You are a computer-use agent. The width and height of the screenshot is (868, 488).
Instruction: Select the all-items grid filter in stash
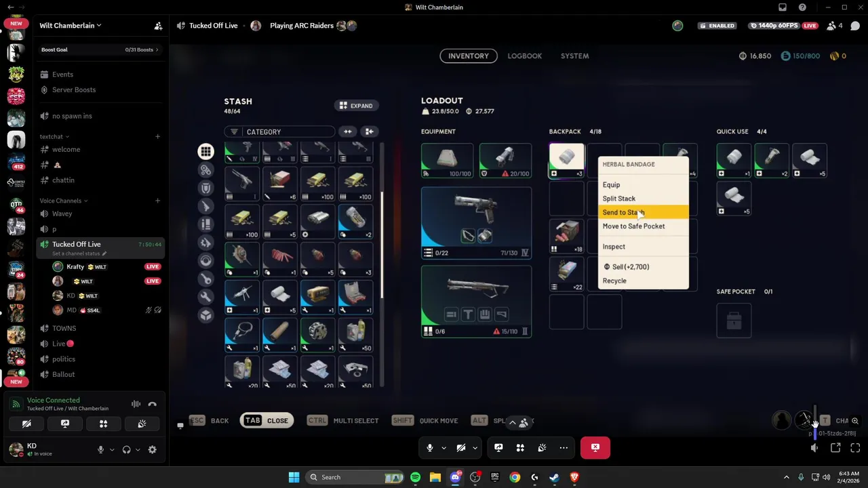pos(205,152)
